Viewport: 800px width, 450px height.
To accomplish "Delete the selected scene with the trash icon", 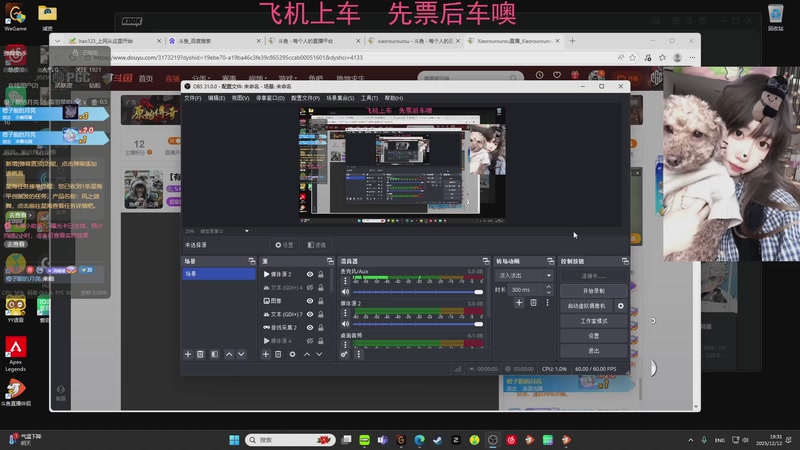I will pyautogui.click(x=201, y=354).
